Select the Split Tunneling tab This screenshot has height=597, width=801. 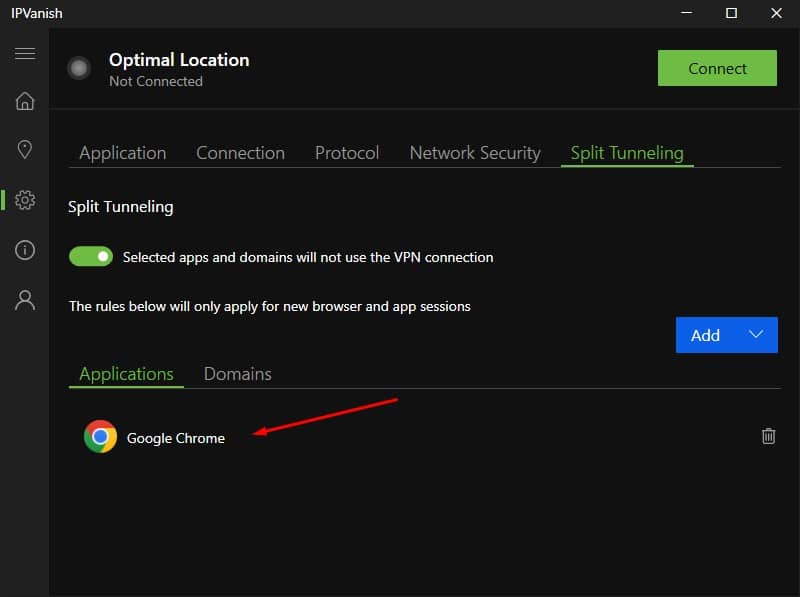point(627,153)
